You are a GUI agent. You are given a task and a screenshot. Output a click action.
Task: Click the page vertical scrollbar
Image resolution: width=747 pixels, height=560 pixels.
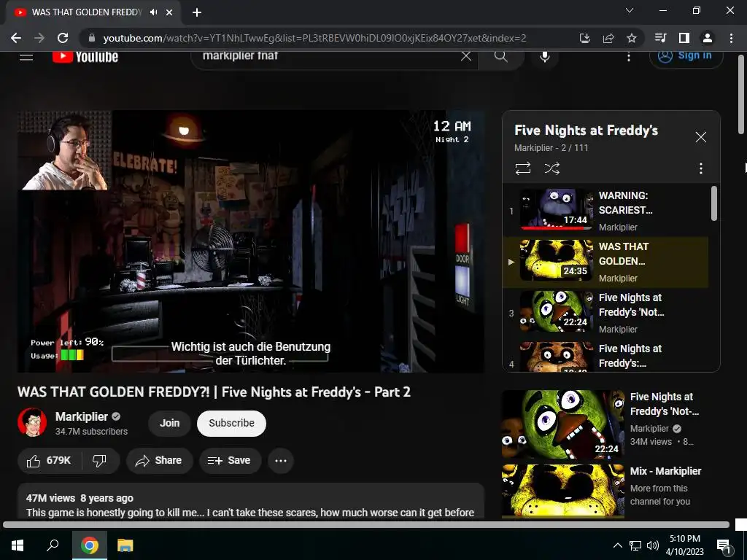(741, 96)
